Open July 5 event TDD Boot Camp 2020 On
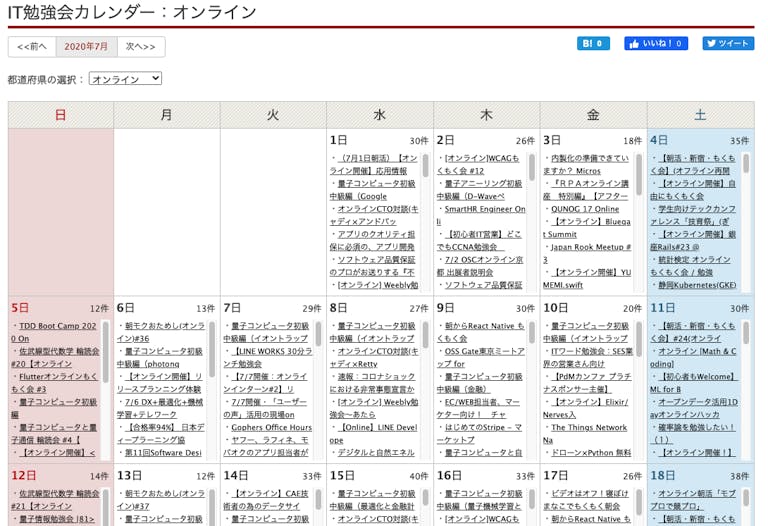 tap(54, 332)
